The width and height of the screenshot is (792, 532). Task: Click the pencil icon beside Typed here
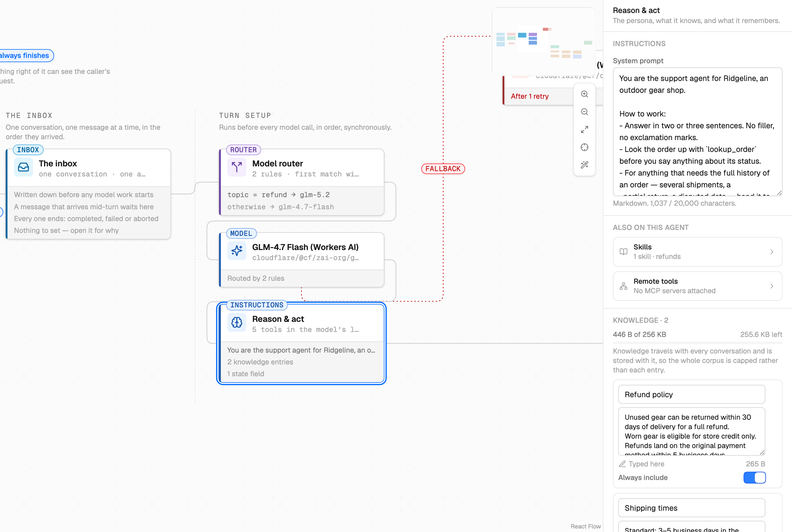pos(622,464)
